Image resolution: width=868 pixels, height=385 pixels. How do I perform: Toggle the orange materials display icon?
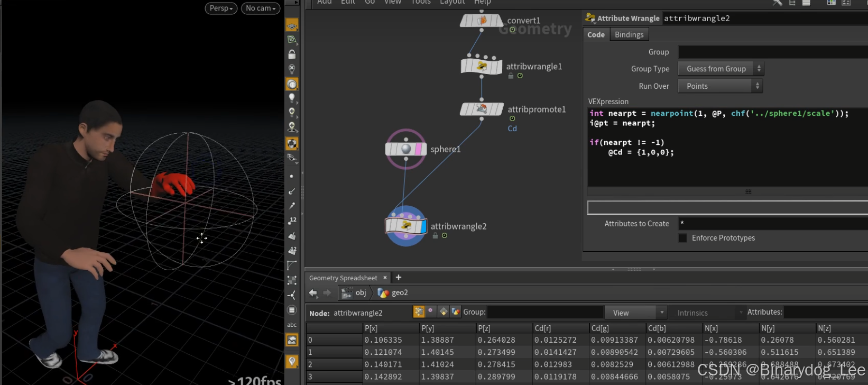pos(292,143)
